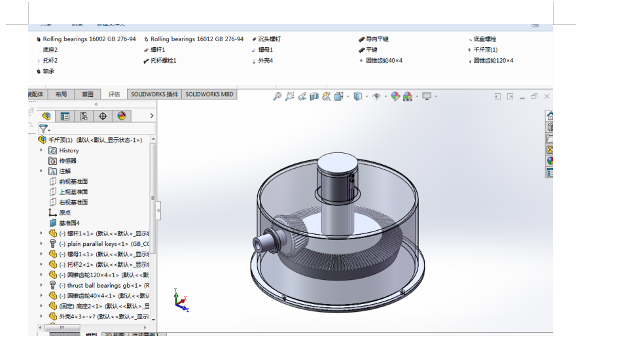Select the 圆锥齿轮120×4 file in the list
Viewport: 644px width, 357px height.
[x=493, y=61]
